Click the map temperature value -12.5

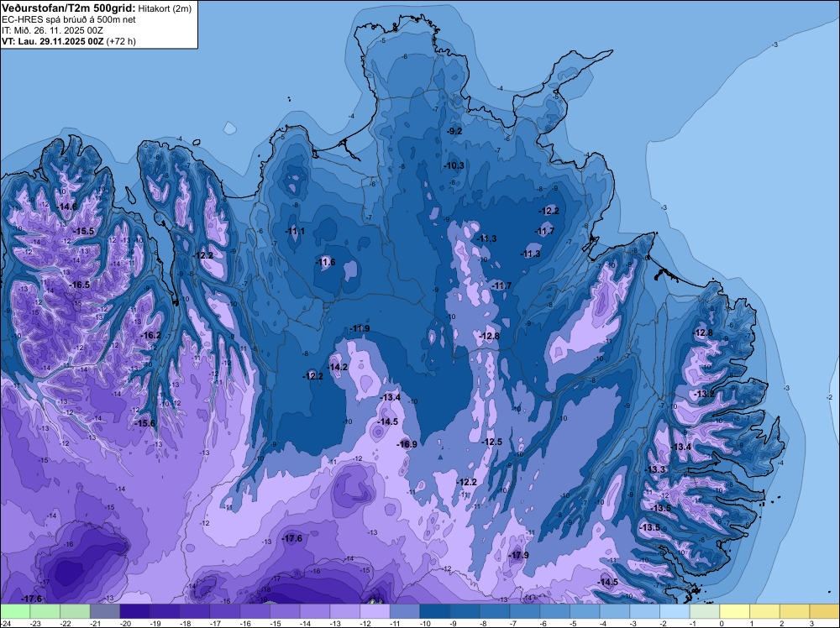tap(491, 442)
